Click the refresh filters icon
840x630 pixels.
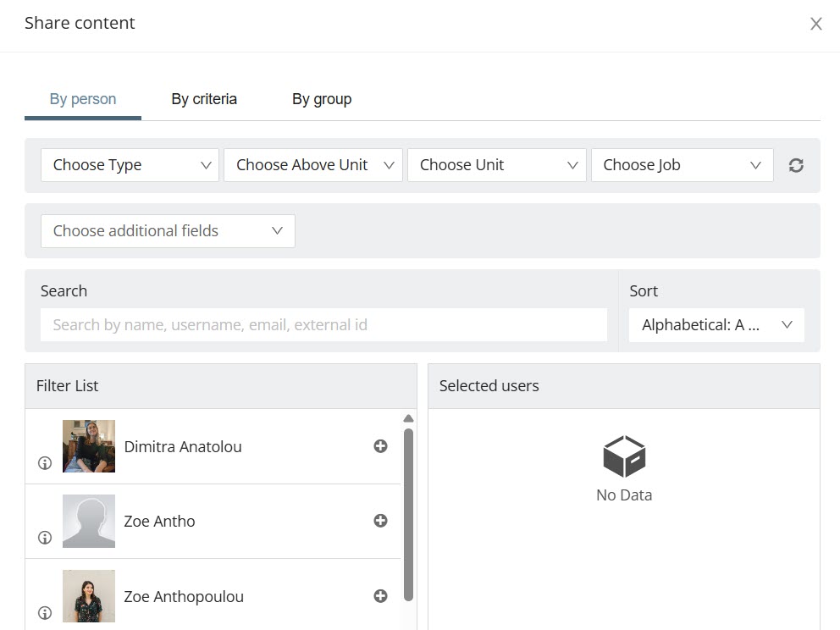796,165
